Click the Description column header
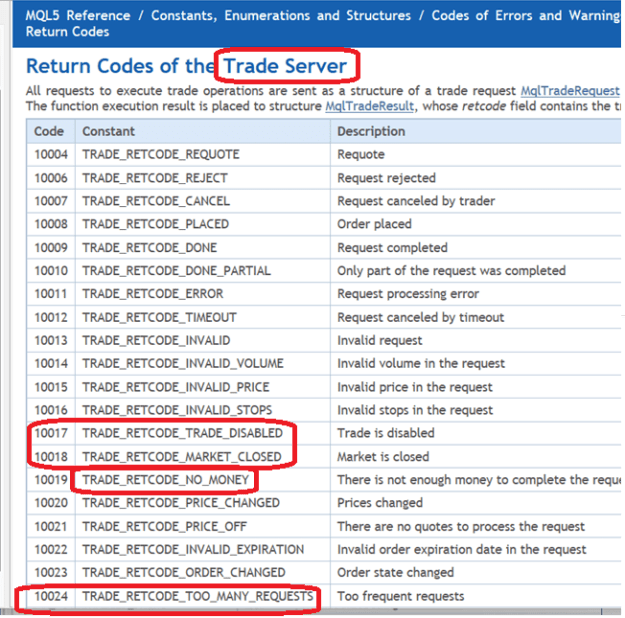The height and width of the screenshot is (618, 625). [x=371, y=131]
